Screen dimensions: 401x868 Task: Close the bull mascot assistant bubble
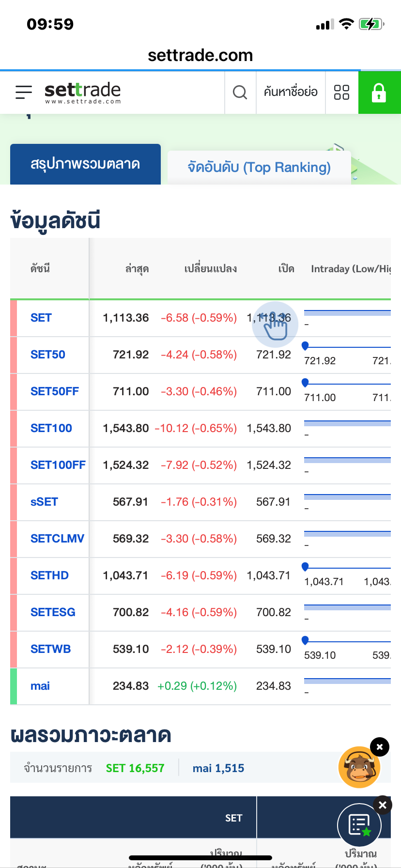point(380,747)
